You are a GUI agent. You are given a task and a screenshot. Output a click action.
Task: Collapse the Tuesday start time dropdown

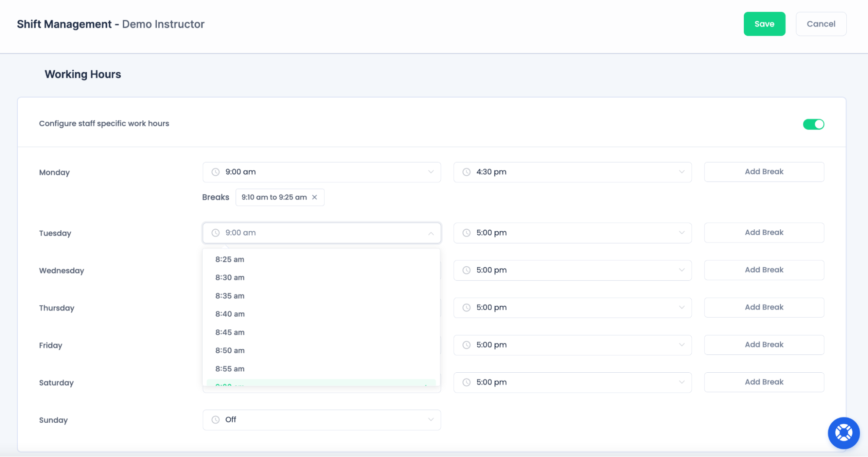321,233
